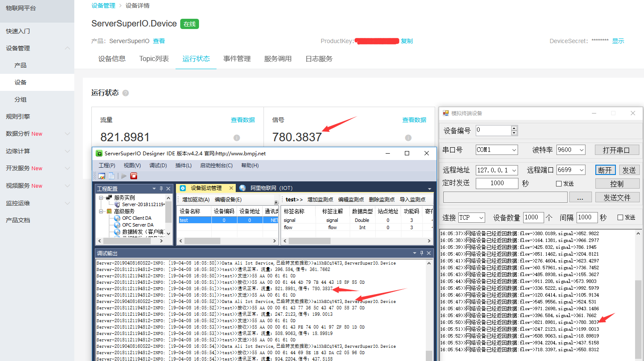This screenshot has width=644, height=361.
Task: Click the 定时发送 1000 input field
Action: click(x=497, y=183)
